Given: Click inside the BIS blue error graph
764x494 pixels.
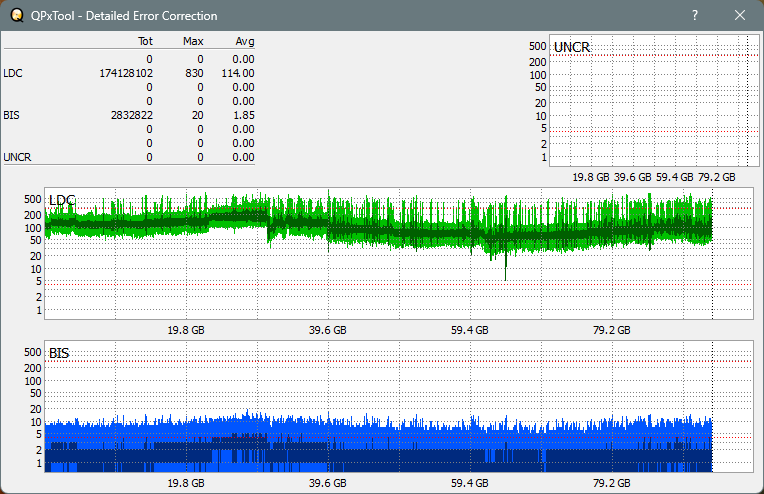Looking at the screenshot, I should [399, 406].
